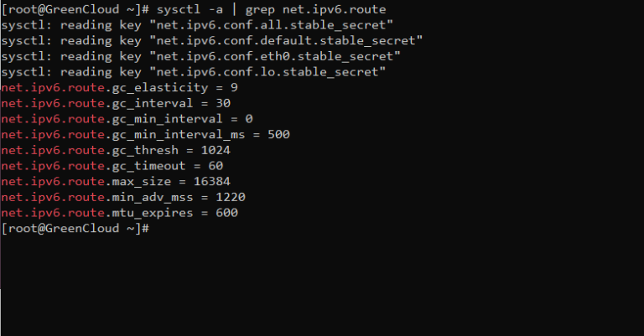Click the empty prompt at the bottom
This screenshot has height=336, width=644.
(x=75, y=229)
